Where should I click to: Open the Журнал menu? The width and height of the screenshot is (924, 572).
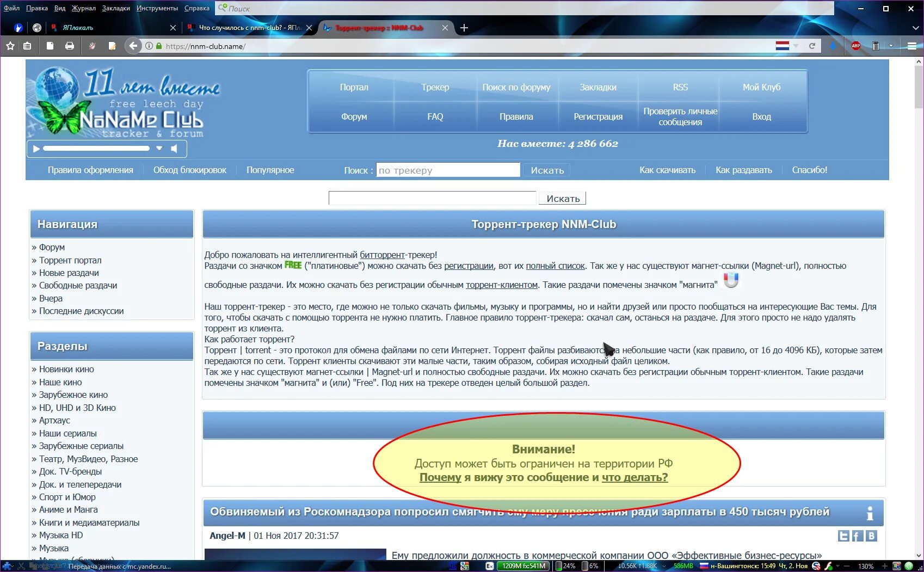[x=84, y=8]
